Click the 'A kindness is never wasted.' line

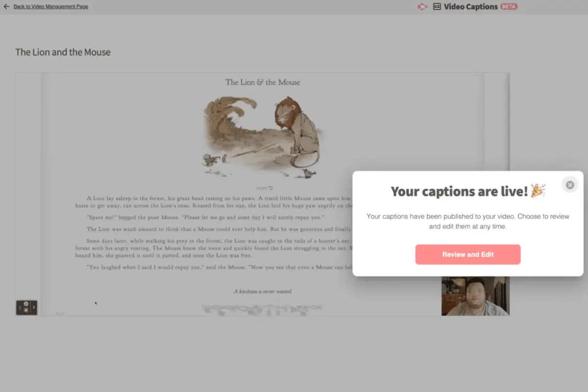[263, 291]
